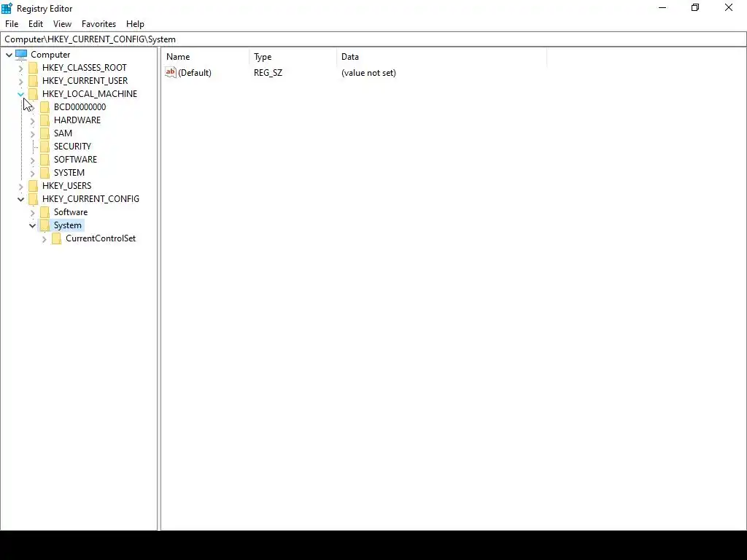Expand HKEY_CURRENT_USER with its chevron
The image size is (747, 560).
click(20, 82)
